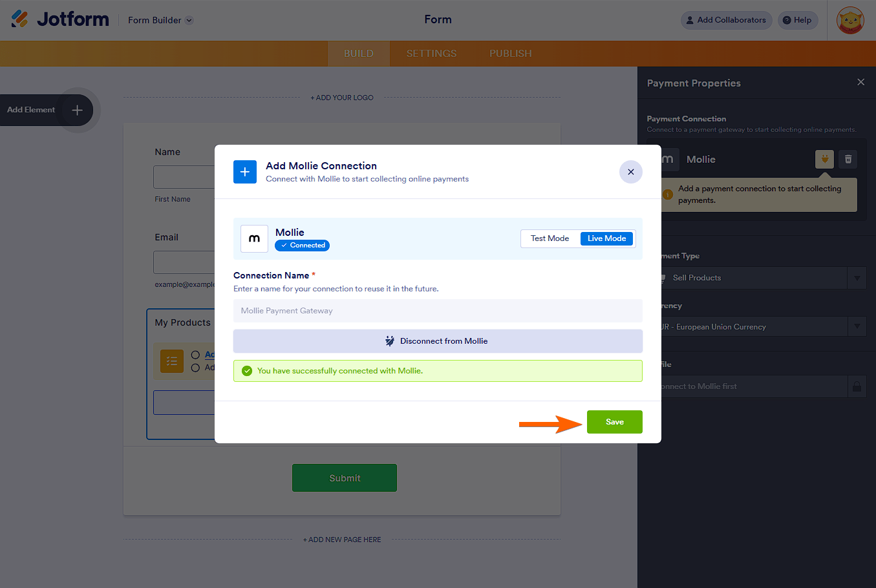
Task: Switch to Live Mode
Action: click(606, 238)
